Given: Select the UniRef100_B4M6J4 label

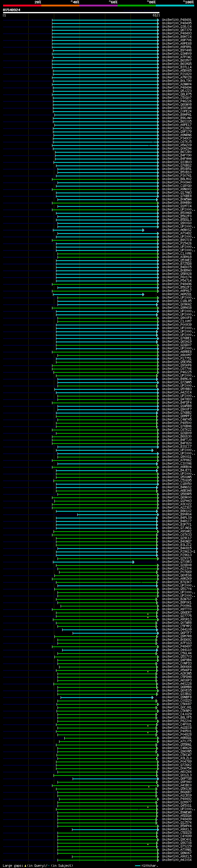Looking at the screenshot, I should click(x=176, y=379).
